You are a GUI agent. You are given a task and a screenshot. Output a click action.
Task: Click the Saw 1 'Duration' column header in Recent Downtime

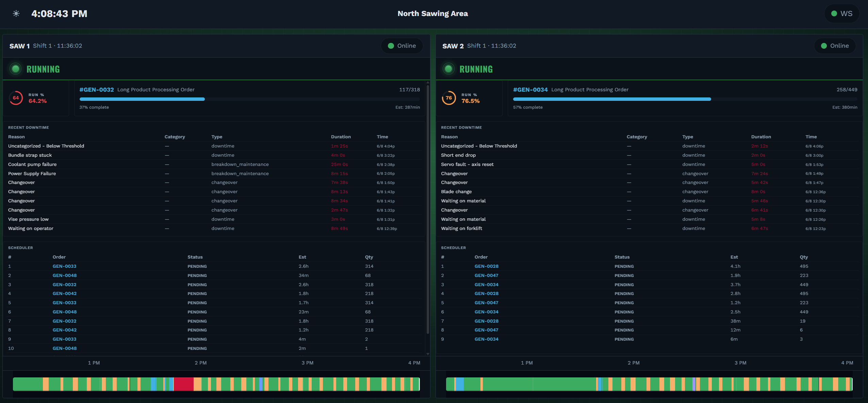click(x=341, y=137)
